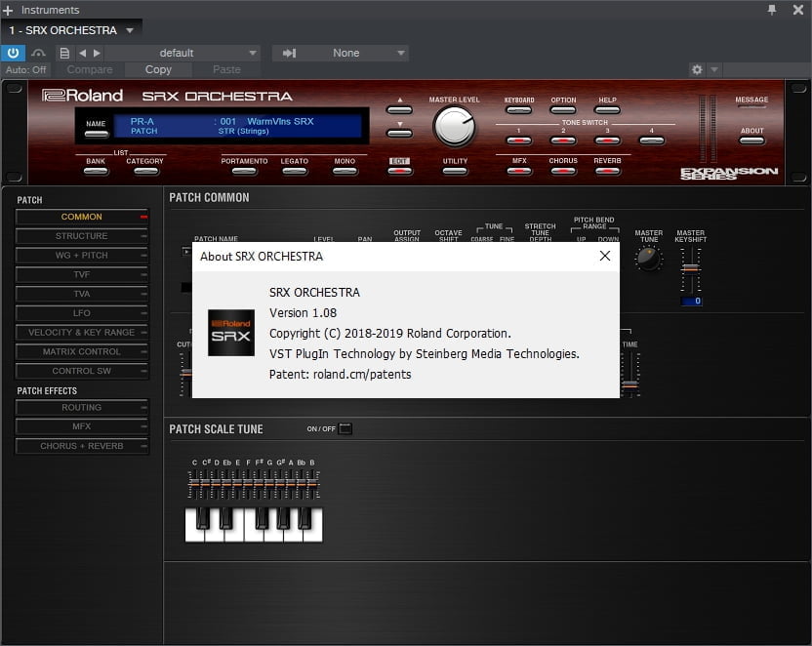Select the LFO tab

[x=82, y=313]
